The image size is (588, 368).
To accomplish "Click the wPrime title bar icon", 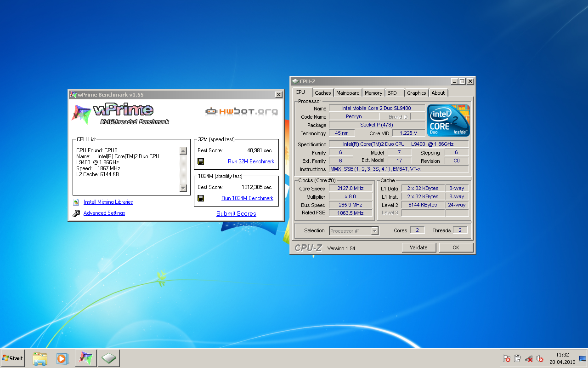I will (x=73, y=95).
